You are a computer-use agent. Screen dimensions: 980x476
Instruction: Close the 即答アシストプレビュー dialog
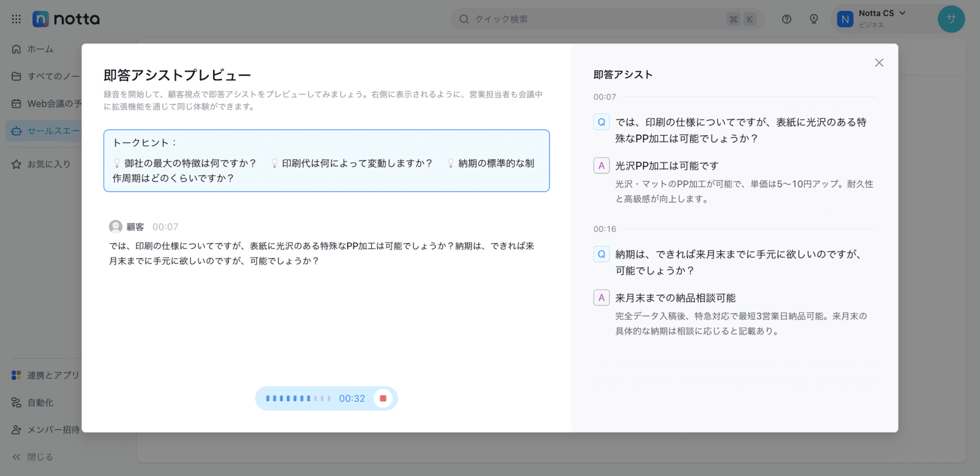point(879,62)
